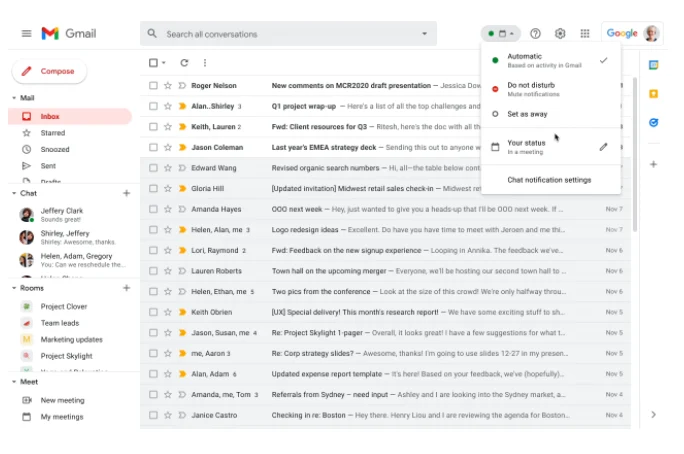Screen dimensions: 684x454
Task: Mark Lauren Roberts email as important
Action: coord(182,271)
